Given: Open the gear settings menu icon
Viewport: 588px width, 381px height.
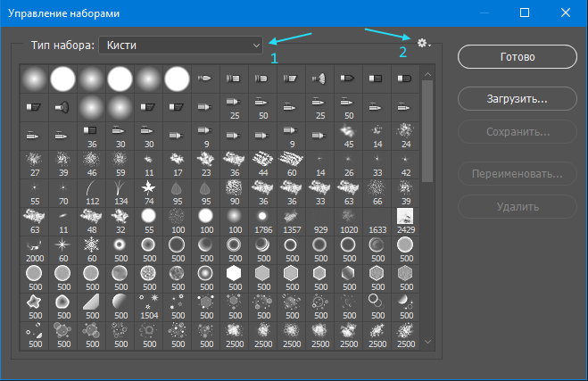Looking at the screenshot, I should [x=424, y=43].
